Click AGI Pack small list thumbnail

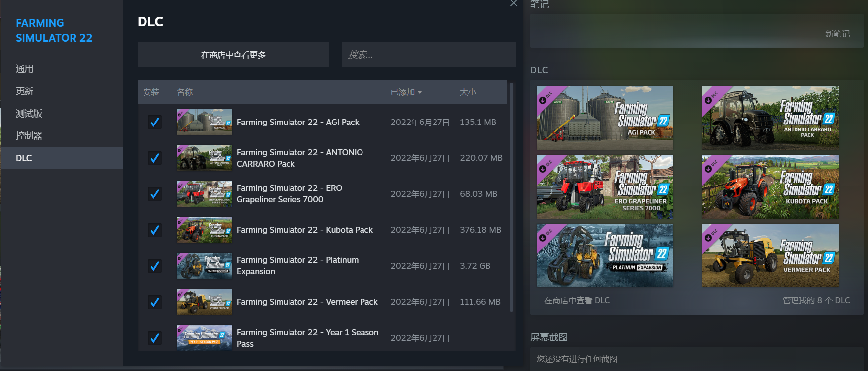pos(205,122)
